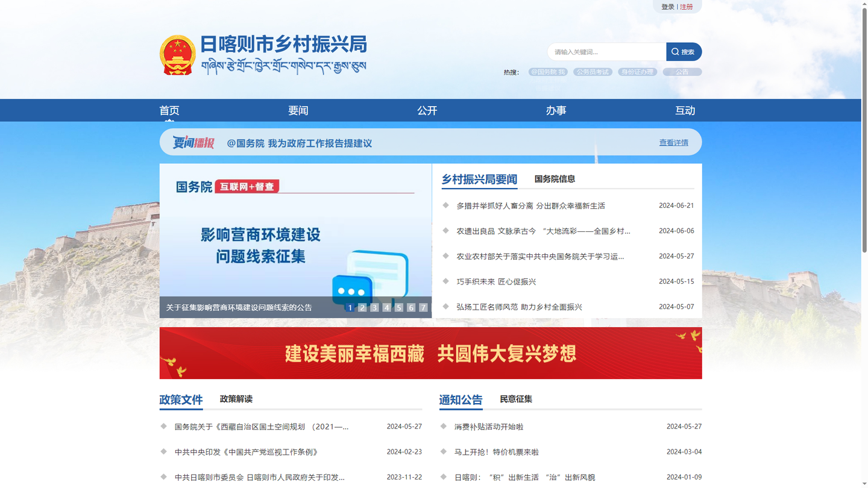
Task: Open policy 中共日喀则市委员会 日喀则市人民政府关于印发
Action: point(260,477)
